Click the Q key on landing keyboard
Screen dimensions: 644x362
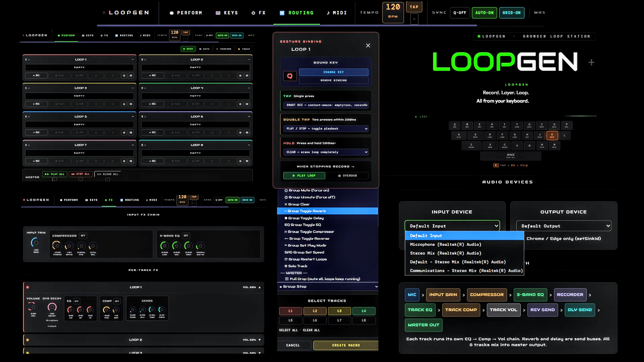[x=454, y=125]
